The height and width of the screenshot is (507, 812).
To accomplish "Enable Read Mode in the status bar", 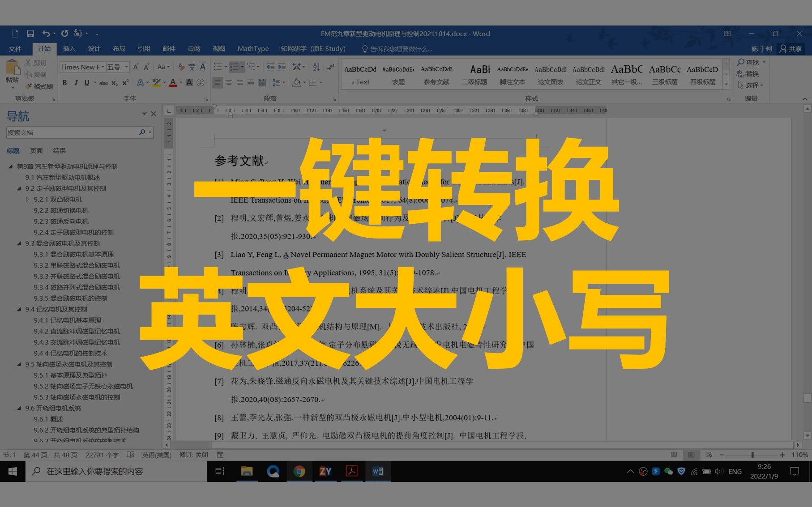I will 674,454.
